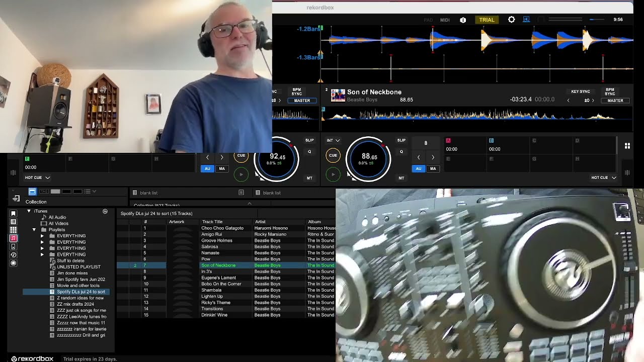The height and width of the screenshot is (362, 644).
Task: Open deck 2 INT mode dropdown
Action: 333,140
